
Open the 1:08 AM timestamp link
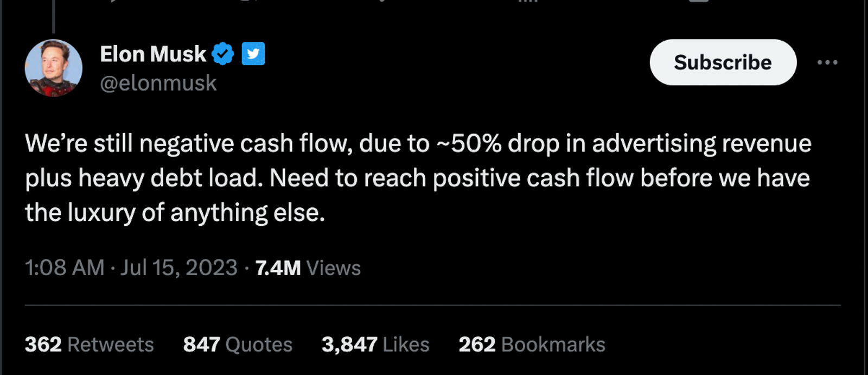[65, 268]
